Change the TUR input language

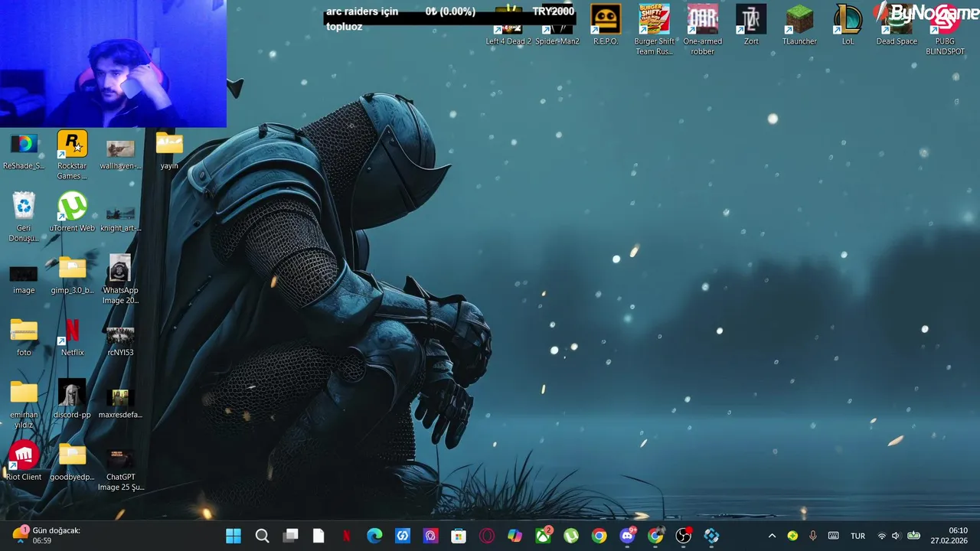pyautogui.click(x=857, y=536)
